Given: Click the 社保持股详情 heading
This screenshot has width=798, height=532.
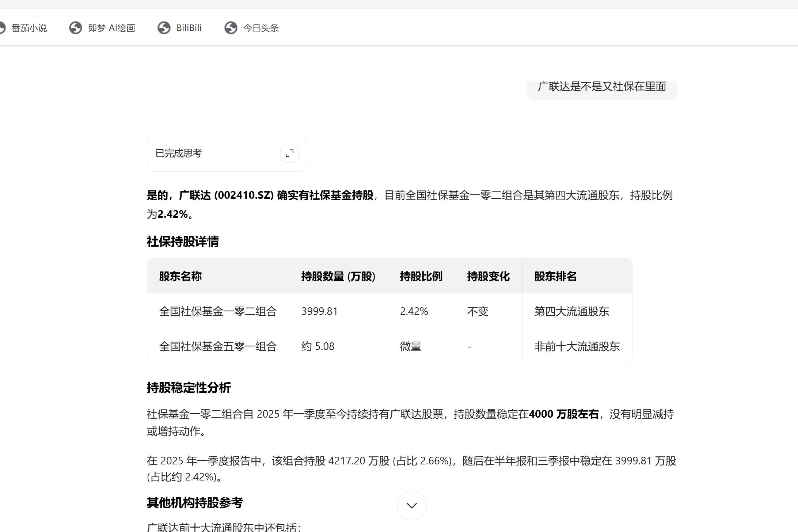Looking at the screenshot, I should [x=183, y=242].
